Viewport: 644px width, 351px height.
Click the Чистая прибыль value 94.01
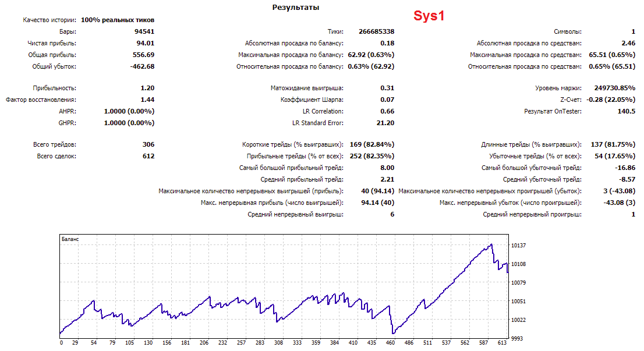pos(146,43)
